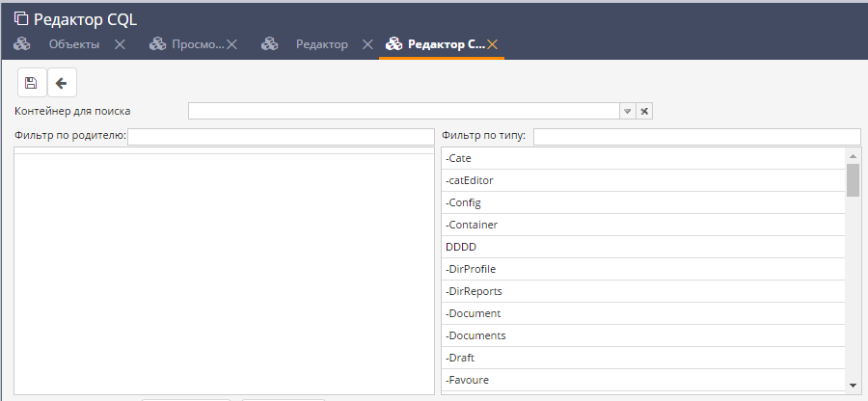Close the Просмо... tab
The width and height of the screenshot is (868, 401).
[231, 44]
